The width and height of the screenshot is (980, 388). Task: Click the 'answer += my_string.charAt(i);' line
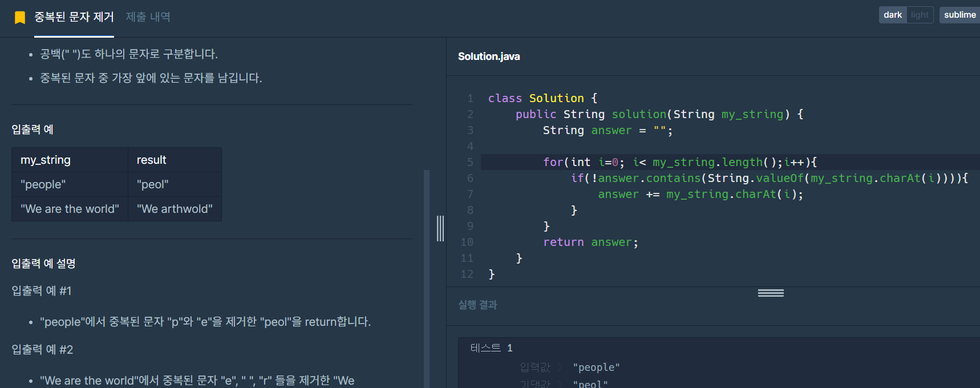700,194
